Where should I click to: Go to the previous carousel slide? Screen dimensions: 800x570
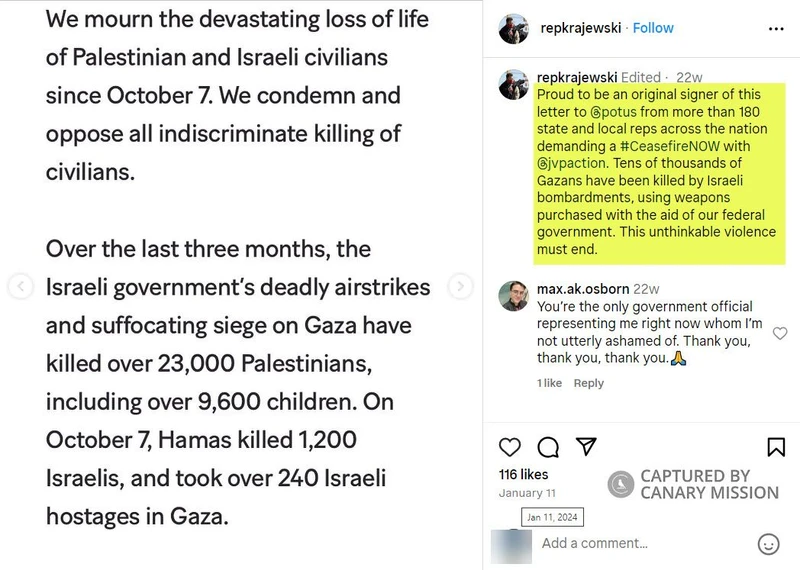tap(20, 287)
